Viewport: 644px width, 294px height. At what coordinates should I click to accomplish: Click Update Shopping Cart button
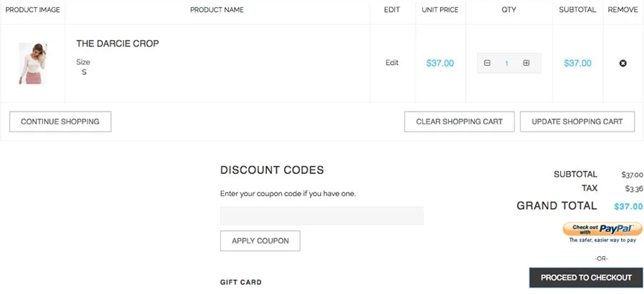(x=577, y=122)
